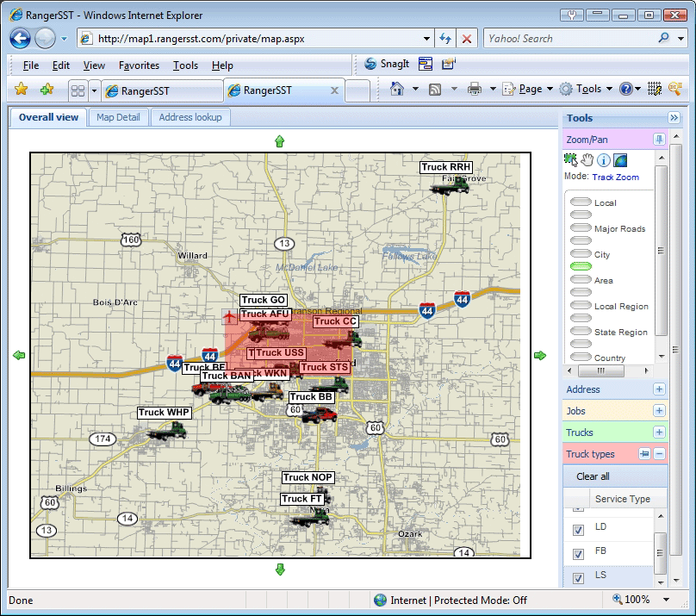Pan map east with right green arrow

pos(540,355)
